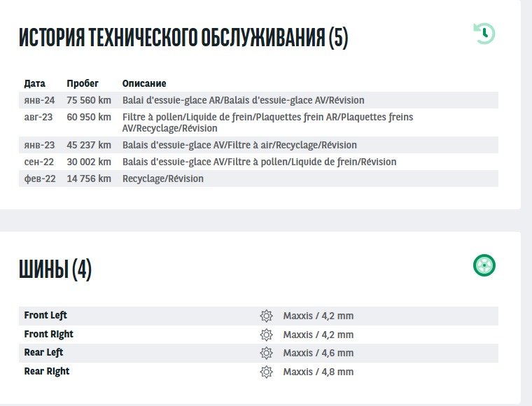Click the Rear Left tire tread icon
The image size is (532, 406).
(x=266, y=353)
